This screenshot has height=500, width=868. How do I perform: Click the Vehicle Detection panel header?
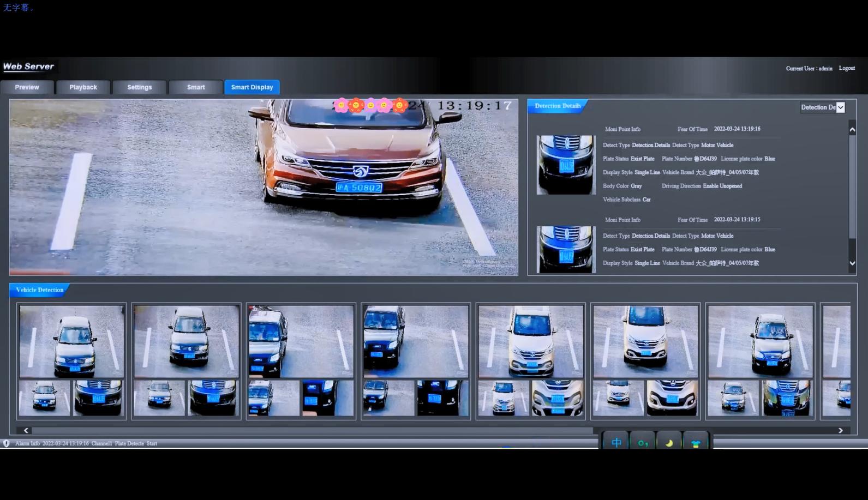[39, 290]
